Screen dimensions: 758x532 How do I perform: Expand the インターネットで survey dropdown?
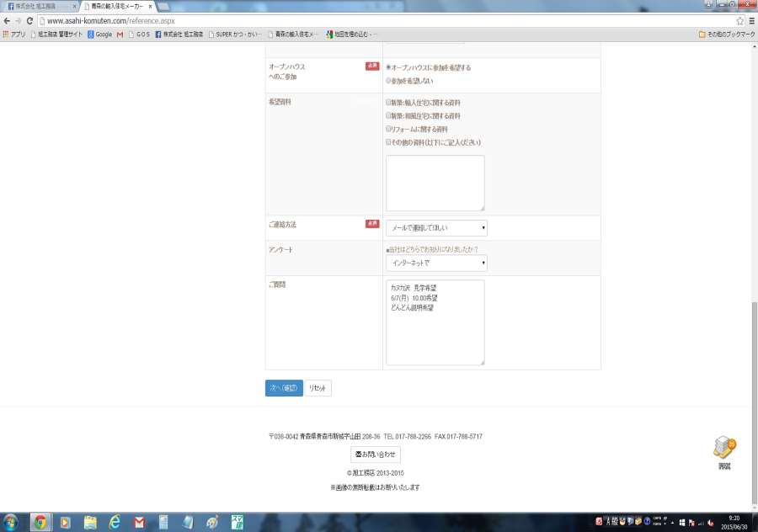click(436, 263)
